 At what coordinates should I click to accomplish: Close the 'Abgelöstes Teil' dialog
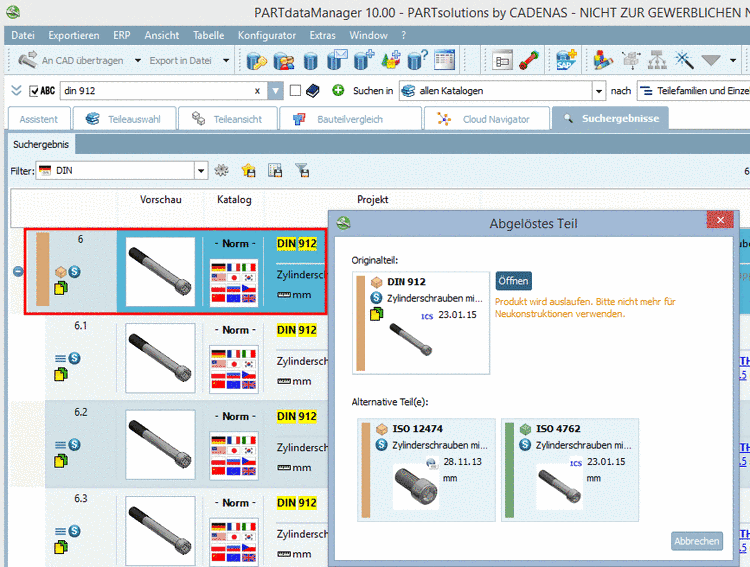pyautogui.click(x=720, y=220)
